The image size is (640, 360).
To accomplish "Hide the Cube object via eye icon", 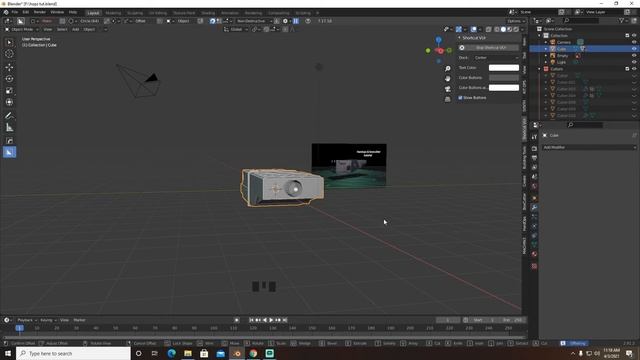I will pos(634,49).
